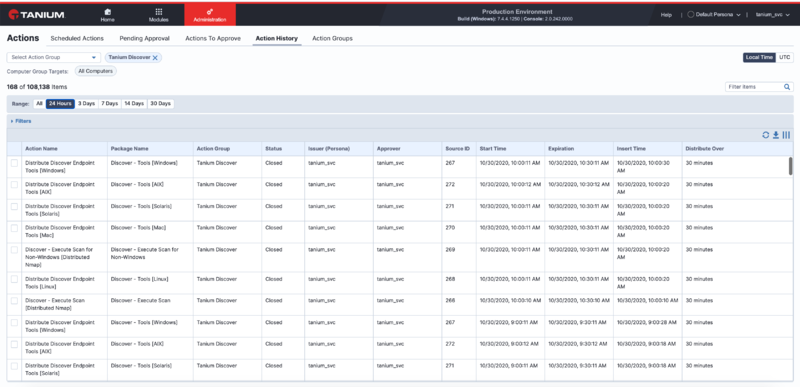The height and width of the screenshot is (387, 800).
Task: Open the Default Persona dropdown
Action: 714,15
